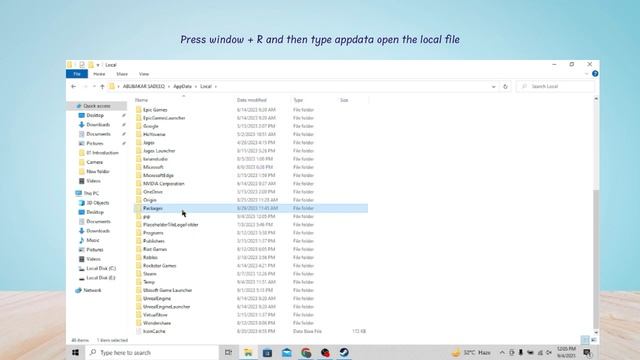This screenshot has width=640, height=360.
Task: Open Local Disk (C:) in navigation pane
Action: pos(101,268)
